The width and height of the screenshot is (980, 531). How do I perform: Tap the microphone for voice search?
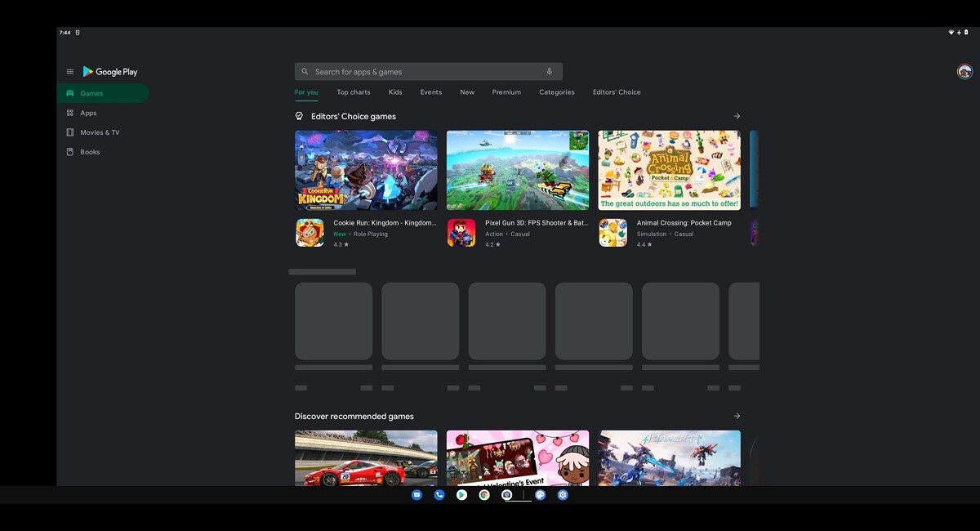click(x=549, y=71)
